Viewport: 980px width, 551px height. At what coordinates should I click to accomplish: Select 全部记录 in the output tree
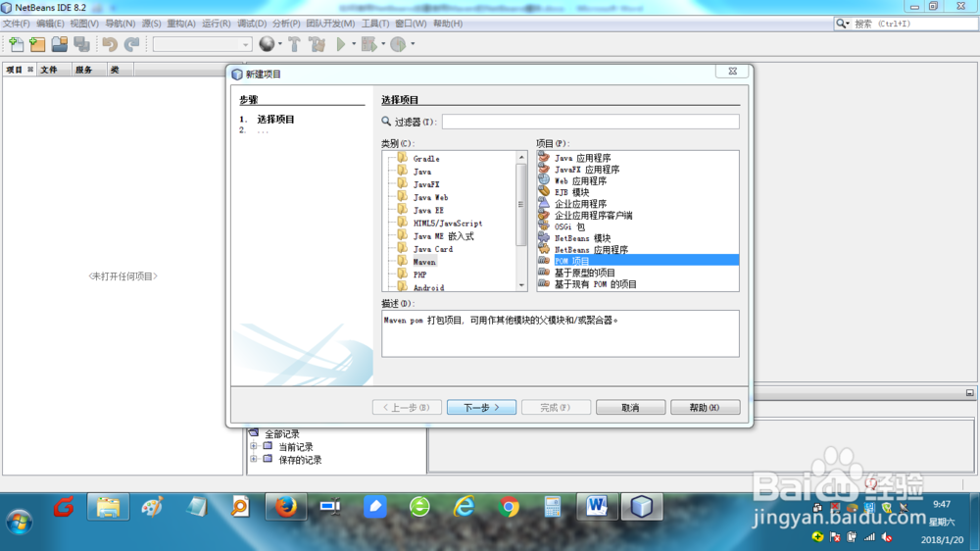(x=282, y=434)
